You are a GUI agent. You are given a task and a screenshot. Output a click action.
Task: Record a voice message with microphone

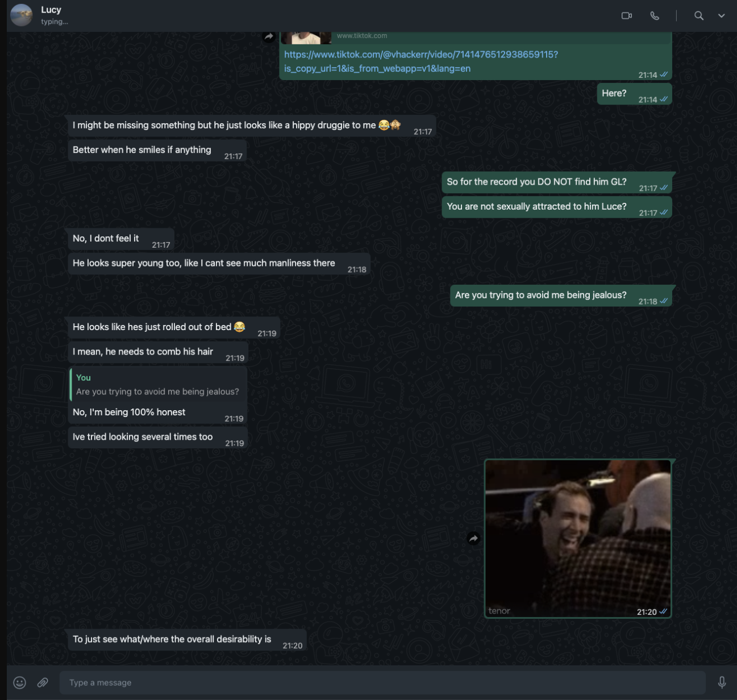(x=722, y=682)
